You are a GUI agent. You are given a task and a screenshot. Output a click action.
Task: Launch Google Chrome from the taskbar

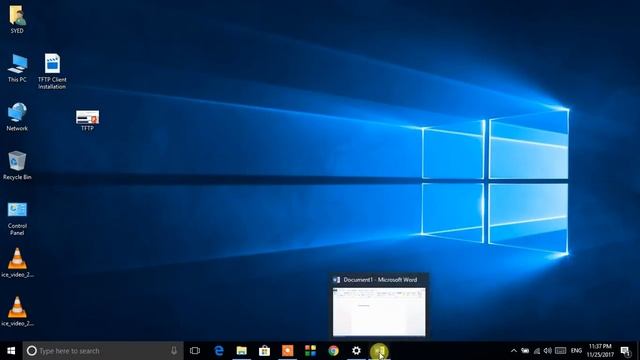pyautogui.click(x=333, y=351)
